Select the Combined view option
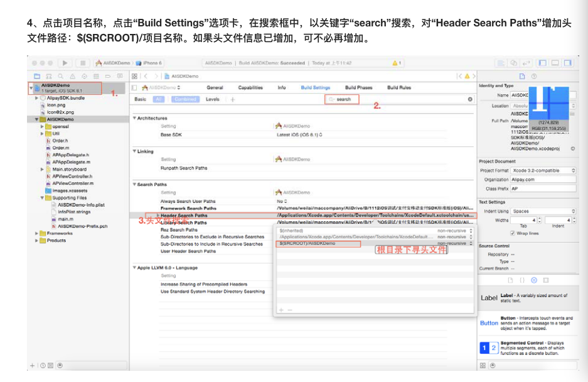588x382 pixels. [185, 99]
